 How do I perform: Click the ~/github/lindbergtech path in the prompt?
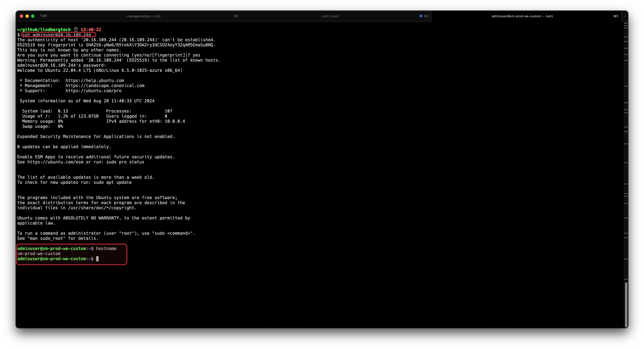pyautogui.click(x=44, y=29)
